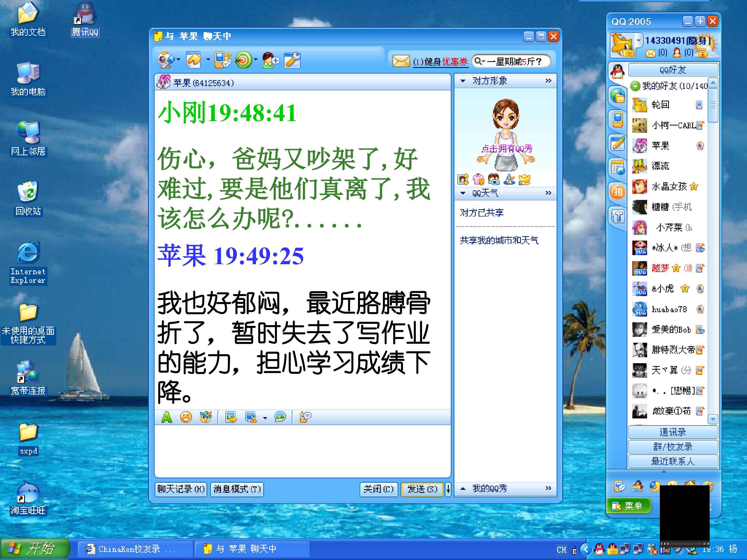Open the game icon dropdown arrow
Viewport: 747px width, 560px height.
[256, 60]
